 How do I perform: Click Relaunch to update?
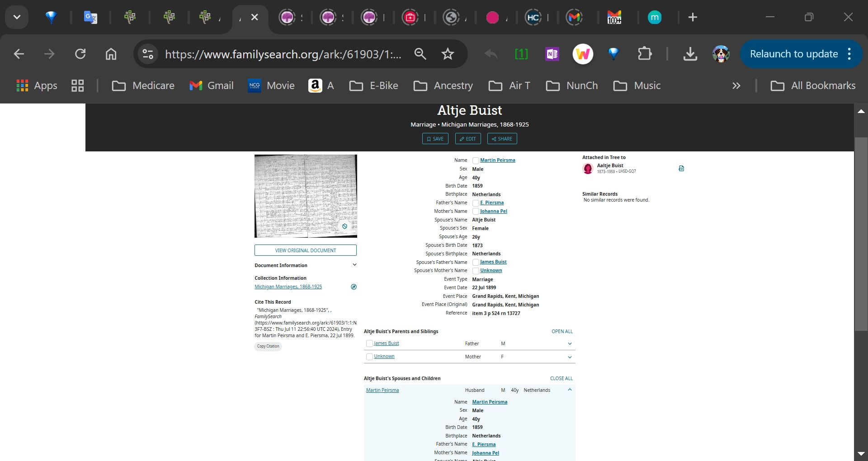click(x=793, y=54)
